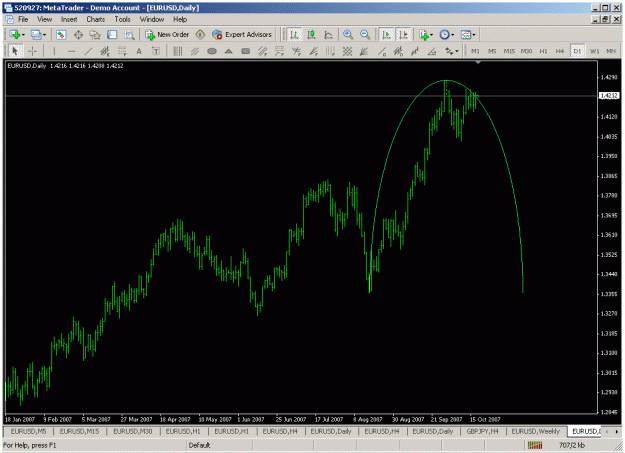This screenshot has height=453, width=625.
Task: Switch chart to Candlesticks mode
Action: pyautogui.click(x=311, y=35)
